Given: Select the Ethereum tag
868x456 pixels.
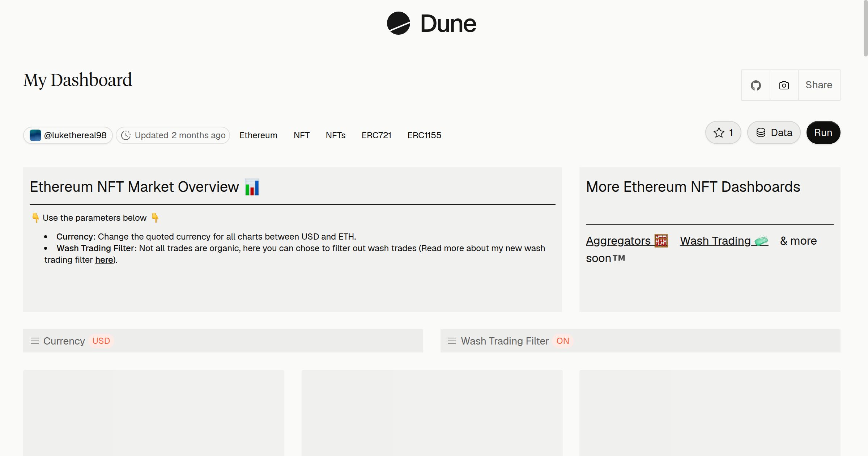Looking at the screenshot, I should tap(258, 135).
